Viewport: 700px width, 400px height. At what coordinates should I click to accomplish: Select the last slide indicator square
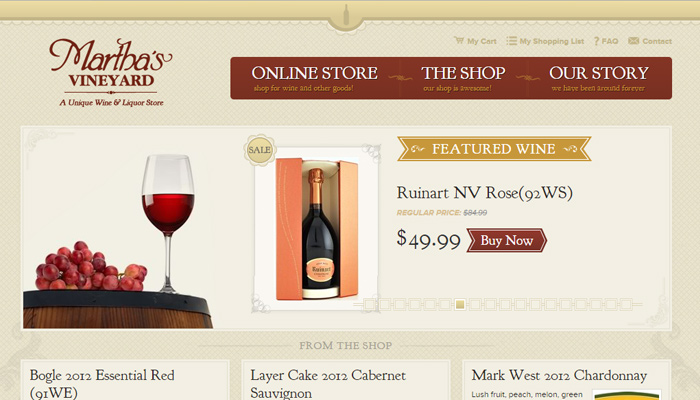coord(626,304)
